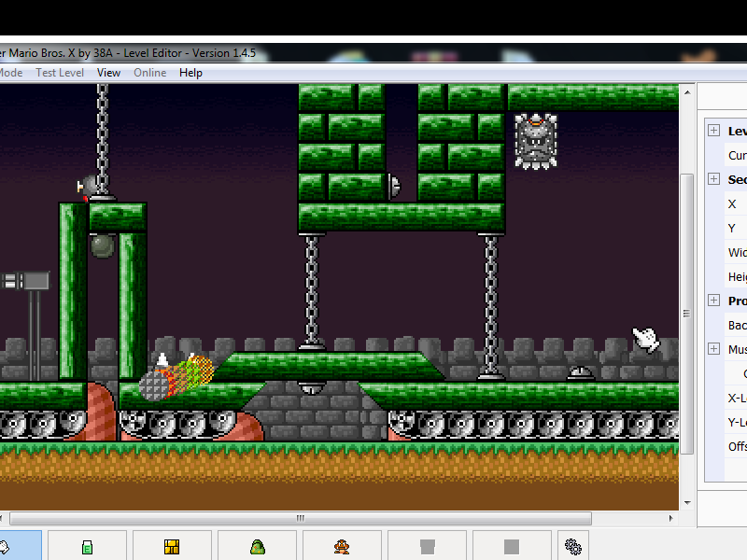The width and height of the screenshot is (747, 560).
Task: Expand the Sec properties group
Action: [713, 179]
